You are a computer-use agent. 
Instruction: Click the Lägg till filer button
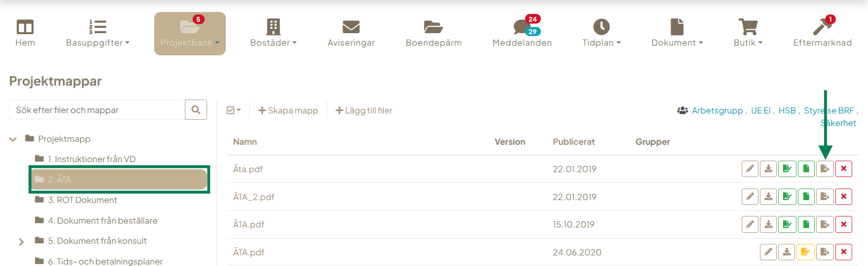(364, 111)
